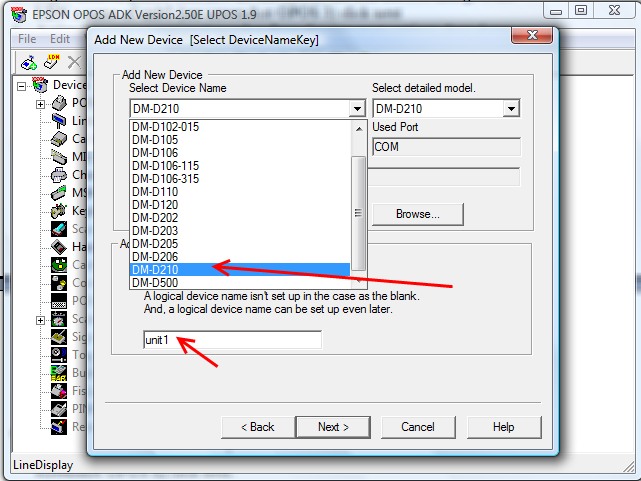Open the Select detailed model dropdown
Image resolution: width=641 pixels, height=481 pixels.
click(x=511, y=109)
